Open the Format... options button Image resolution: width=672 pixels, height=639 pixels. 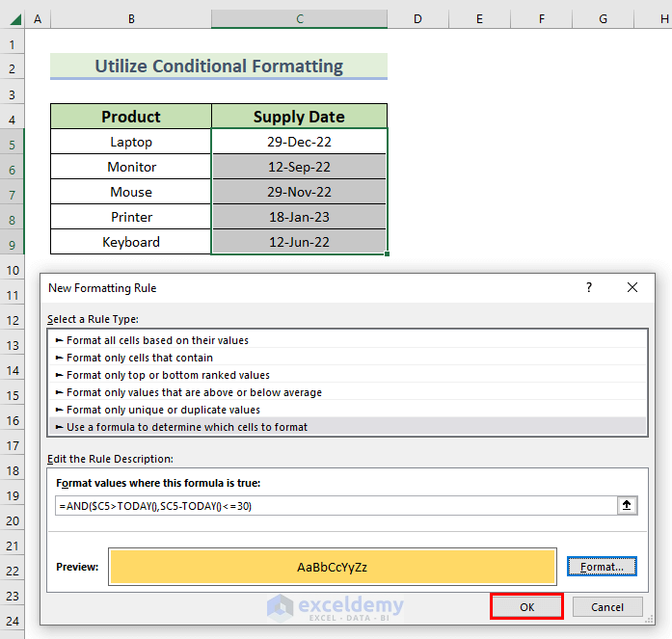click(602, 567)
